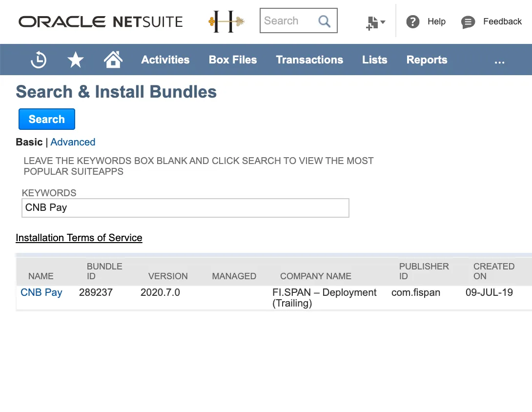Screen dimensions: 532x412
Task: Click the MANAGED column header
Action: 234,276
